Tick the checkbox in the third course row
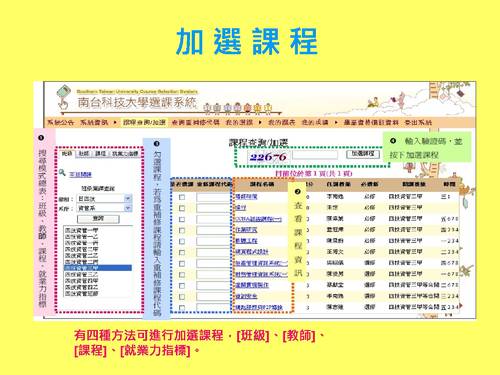Screen dimensions: 500x375 coord(182,219)
